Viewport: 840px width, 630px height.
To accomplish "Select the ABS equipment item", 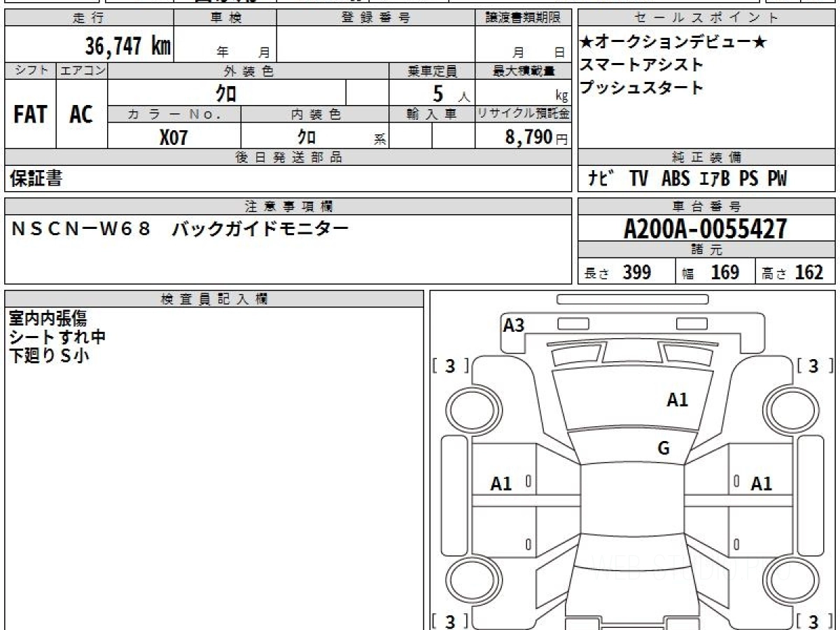I will click(x=675, y=179).
